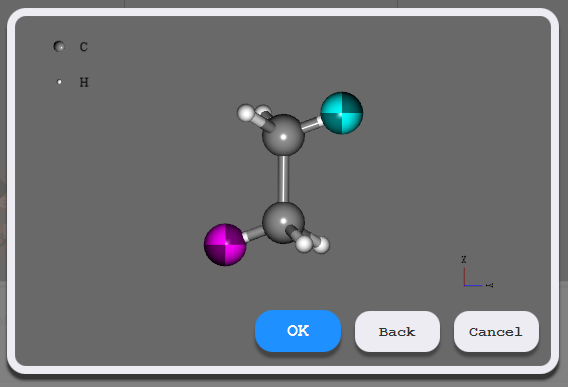
Task: Select the magenta atom in the molecule
Action: tap(225, 245)
